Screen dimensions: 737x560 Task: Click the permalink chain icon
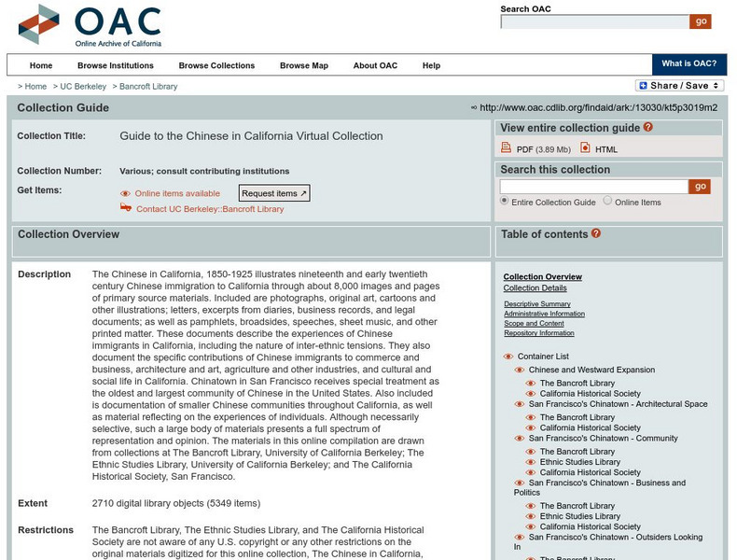click(x=474, y=107)
